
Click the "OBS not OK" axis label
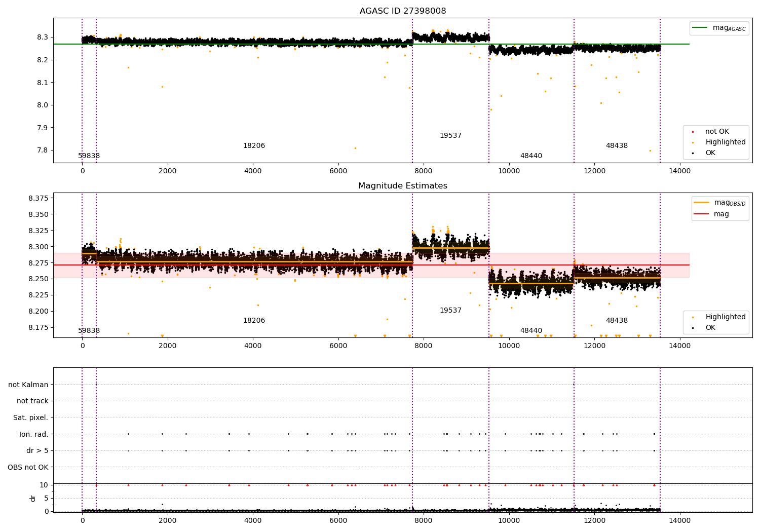28,468
